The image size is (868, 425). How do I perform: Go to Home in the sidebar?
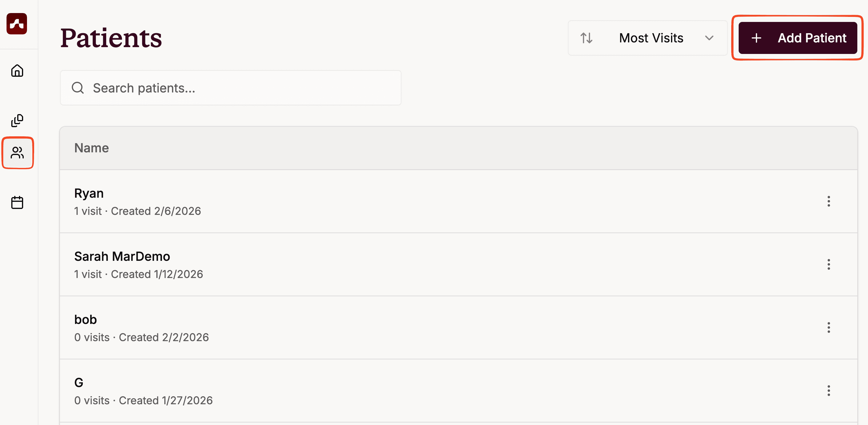pyautogui.click(x=17, y=71)
